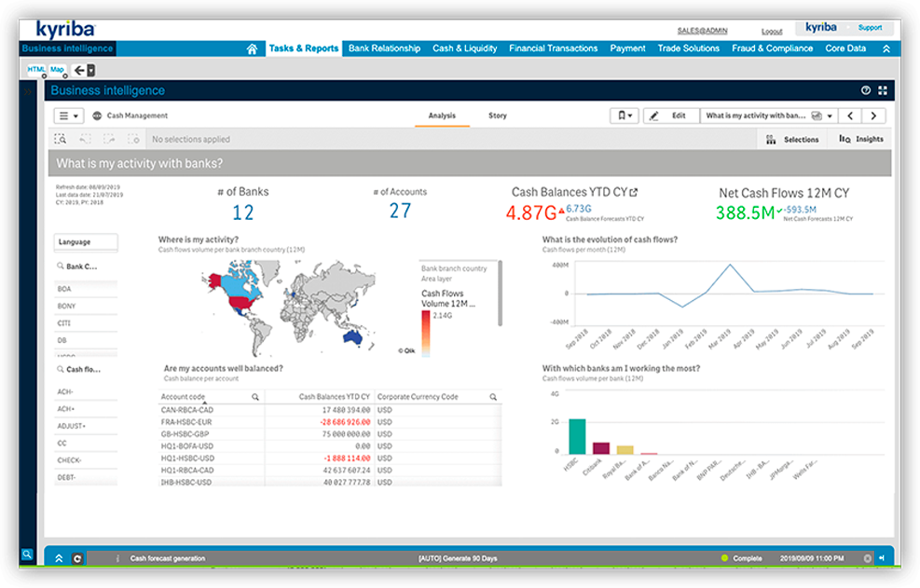Viewport: 920px width, 588px height.
Task: Open the help question mark icon
Action: click(866, 90)
